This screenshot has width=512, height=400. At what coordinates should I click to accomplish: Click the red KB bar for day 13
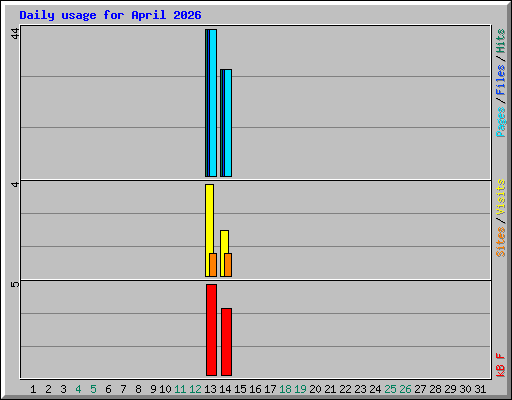point(211,330)
